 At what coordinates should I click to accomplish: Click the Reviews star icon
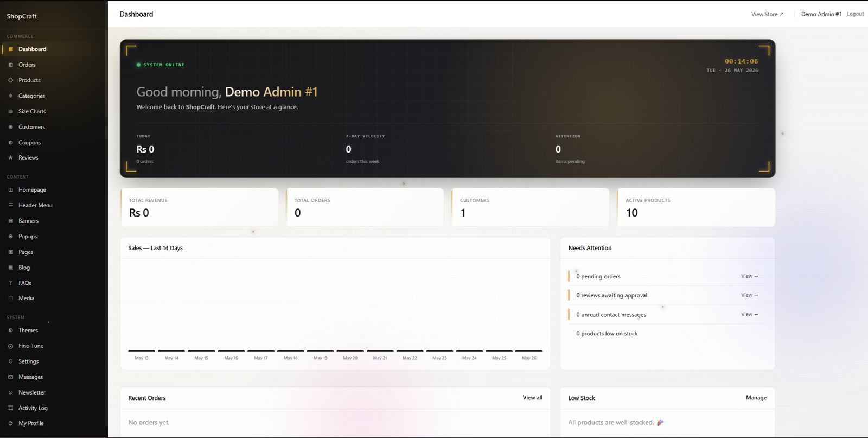tap(10, 157)
